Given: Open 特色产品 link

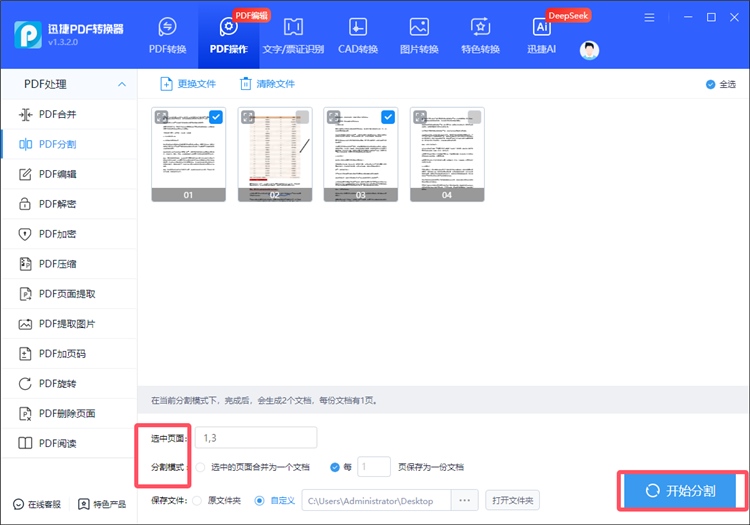Looking at the screenshot, I should click(x=102, y=504).
